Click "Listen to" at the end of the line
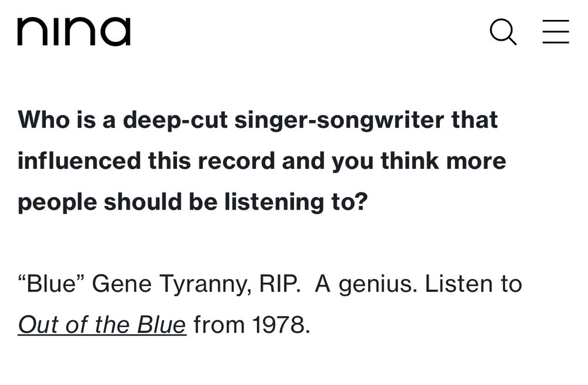 coord(473,284)
